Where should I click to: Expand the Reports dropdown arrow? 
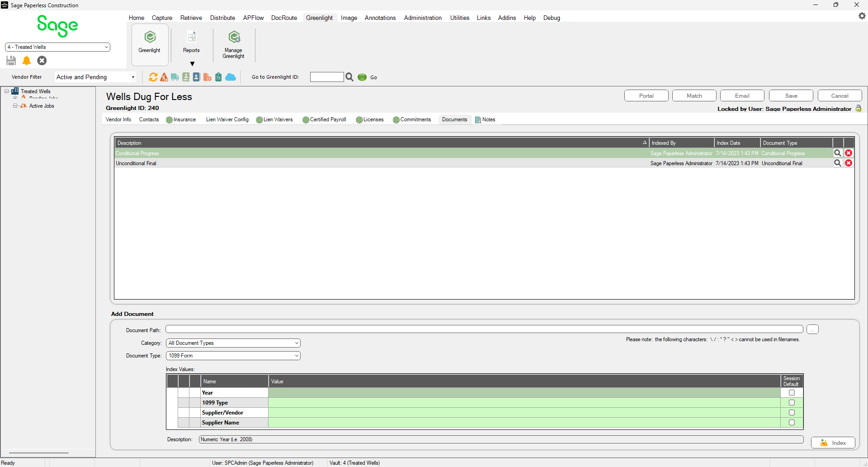(192, 64)
